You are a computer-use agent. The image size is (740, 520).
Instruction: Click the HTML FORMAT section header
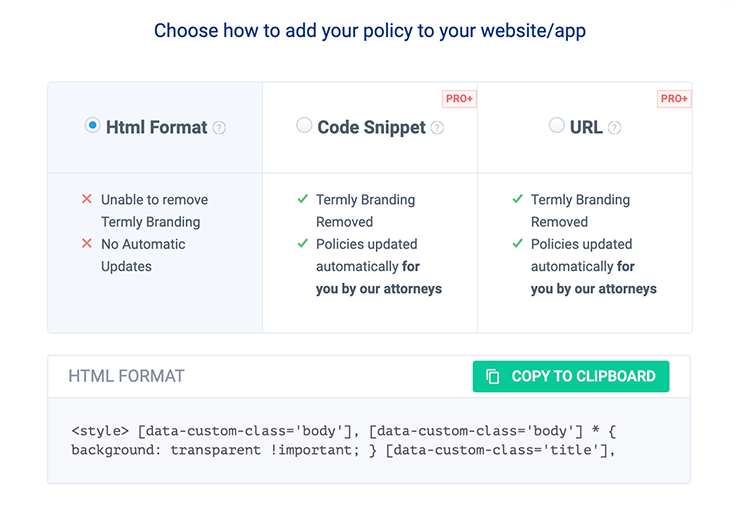126,377
